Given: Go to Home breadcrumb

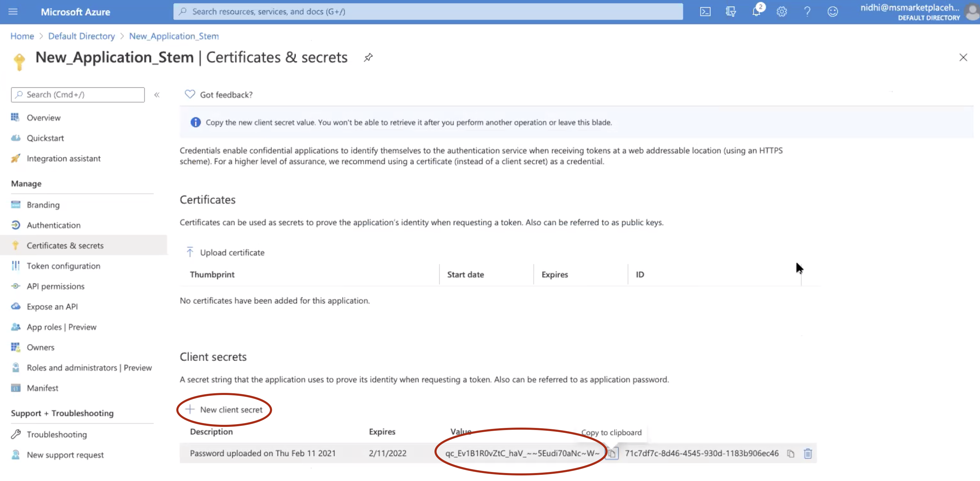Looking at the screenshot, I should pyautogui.click(x=22, y=36).
